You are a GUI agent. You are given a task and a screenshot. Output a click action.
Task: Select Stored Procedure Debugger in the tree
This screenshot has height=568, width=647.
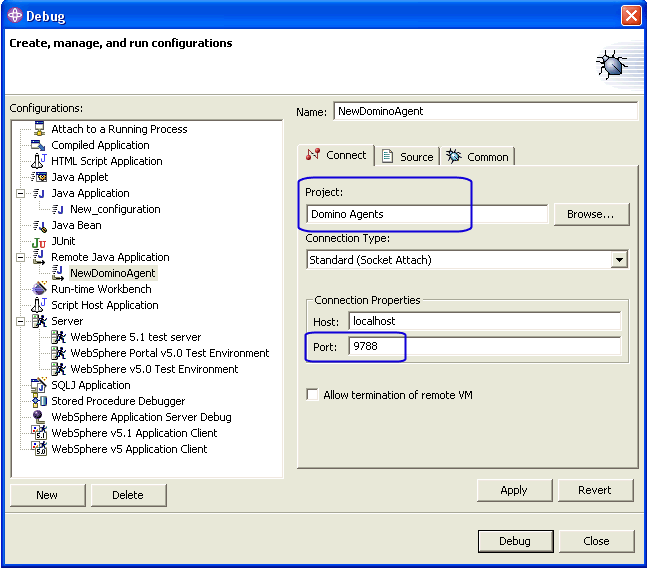click(x=118, y=401)
